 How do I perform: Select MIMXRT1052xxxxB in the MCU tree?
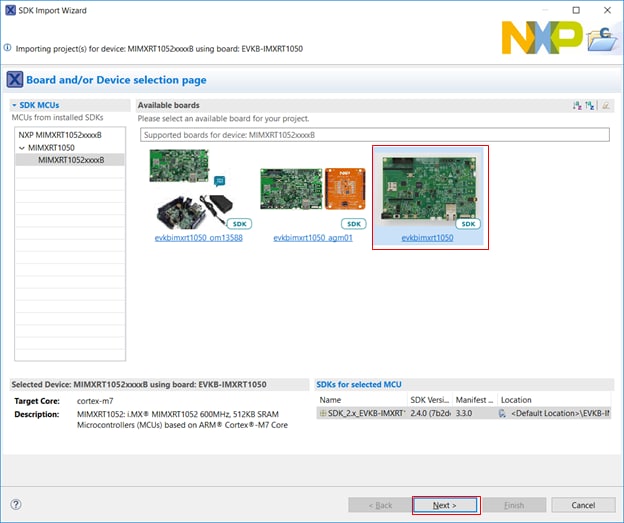70,159
